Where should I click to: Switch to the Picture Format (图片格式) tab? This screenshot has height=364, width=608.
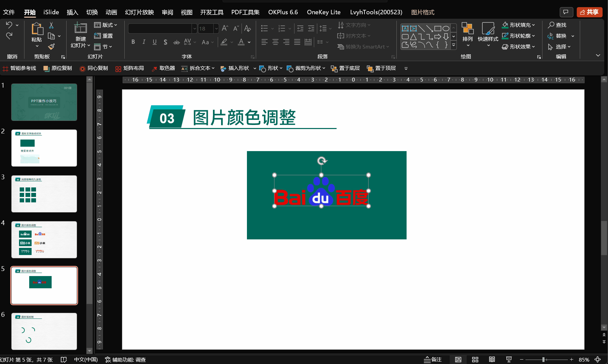(x=423, y=12)
